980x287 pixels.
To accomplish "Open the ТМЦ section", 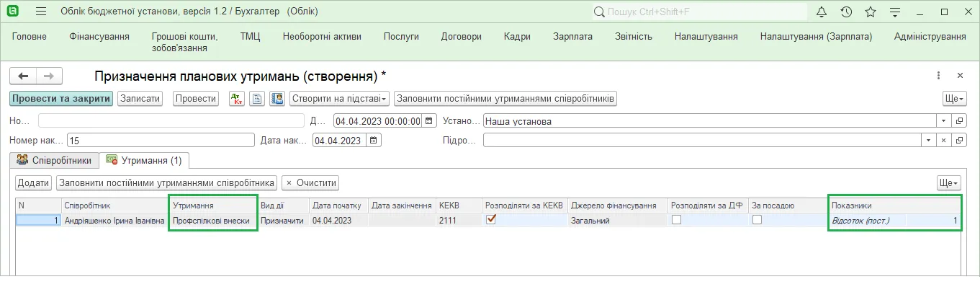I will (251, 37).
